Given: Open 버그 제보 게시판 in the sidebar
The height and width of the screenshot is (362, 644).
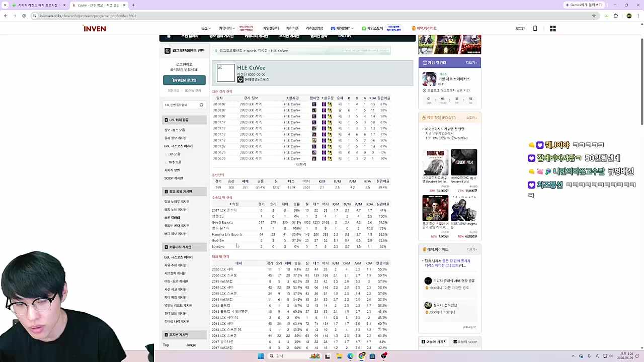Looking at the screenshot, I should coord(175,234).
